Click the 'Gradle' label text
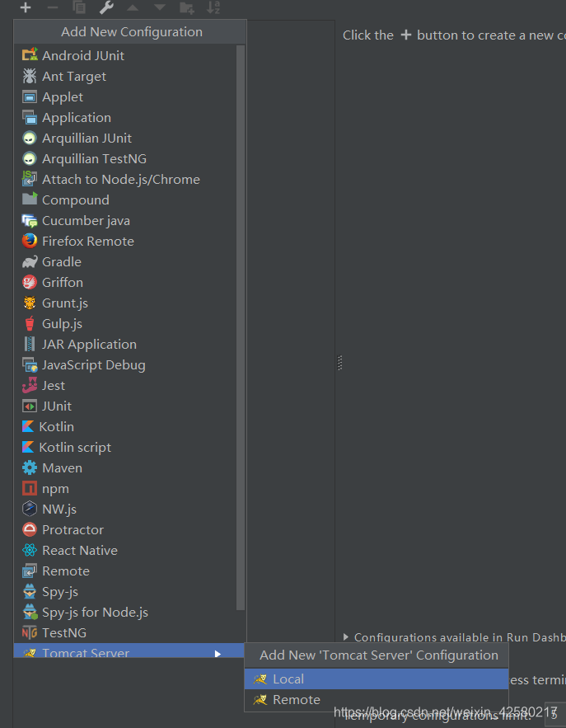 (x=62, y=262)
